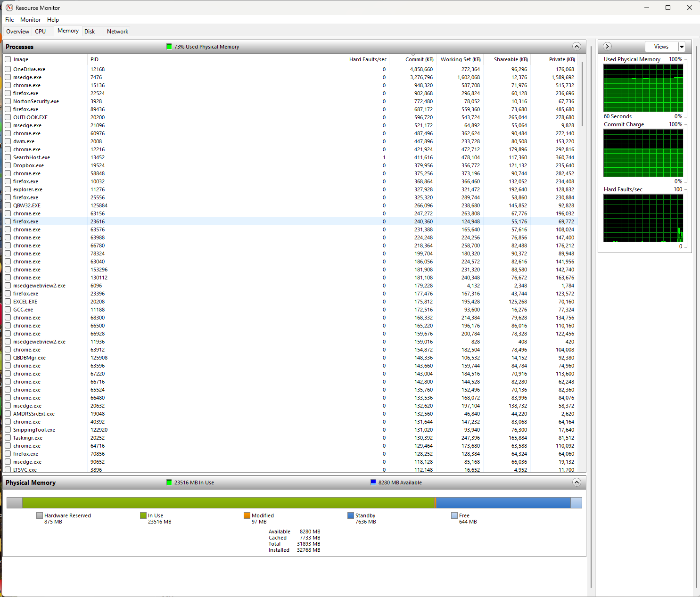The image size is (700, 597).
Task: Check the OUTLOOK.EXE process checkbox
Action: (x=8, y=117)
